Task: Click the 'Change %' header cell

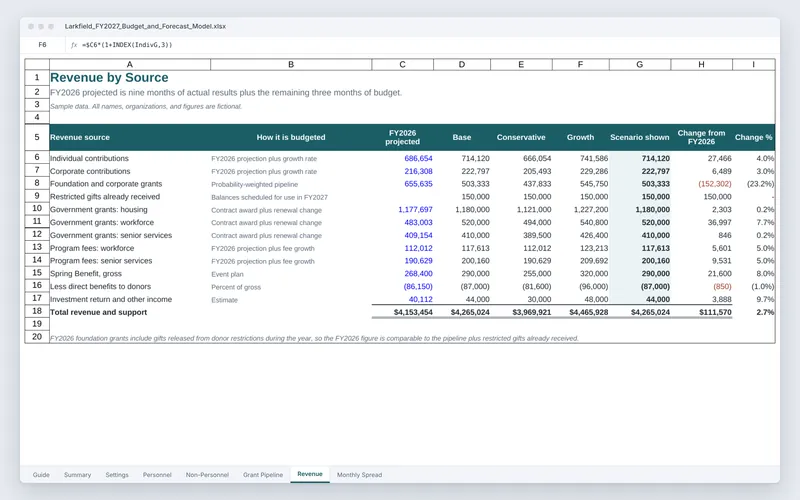Action: tap(753, 137)
